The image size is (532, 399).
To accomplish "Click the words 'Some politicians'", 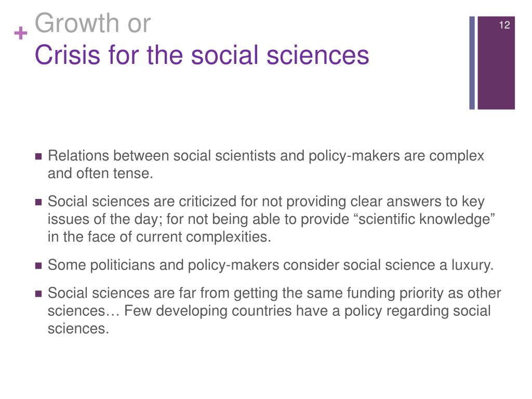I will (101, 265).
